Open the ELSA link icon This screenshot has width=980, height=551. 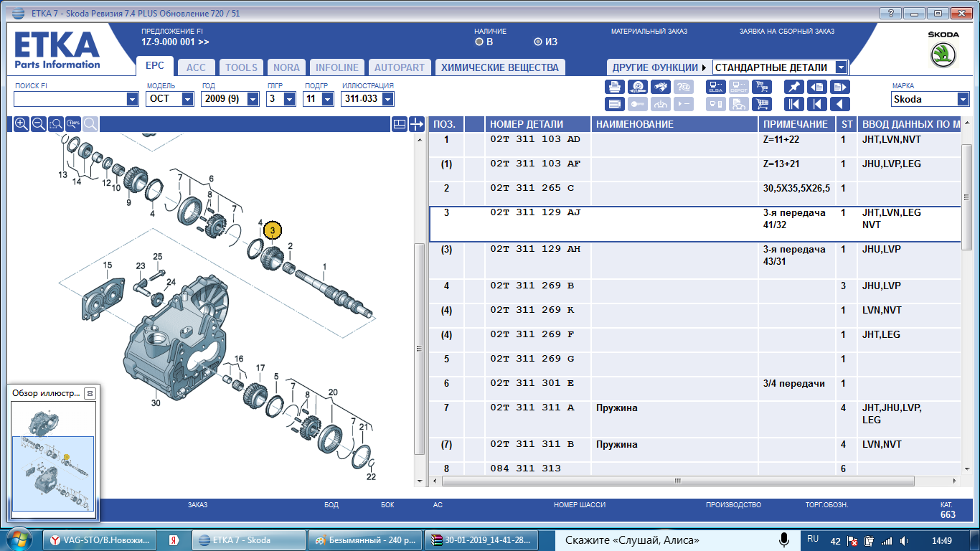coord(716,87)
